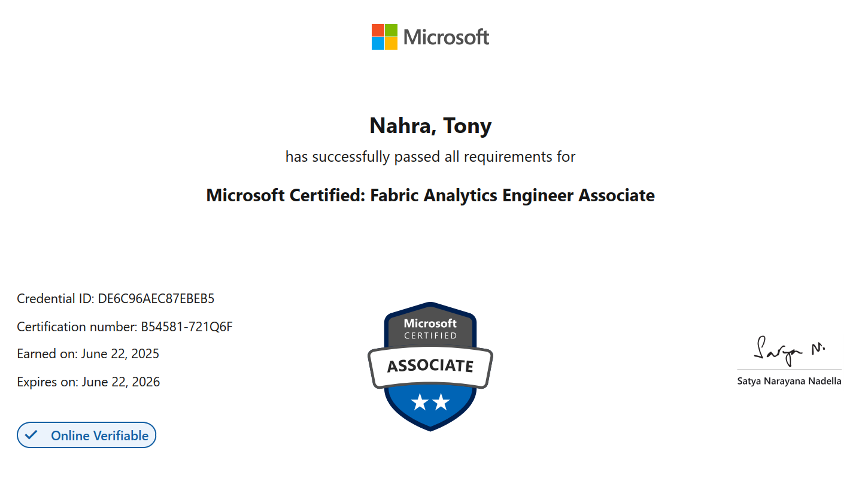The image size is (868, 490).
Task: Click the Fabric Analytics Engineer Associate title
Action: click(430, 195)
